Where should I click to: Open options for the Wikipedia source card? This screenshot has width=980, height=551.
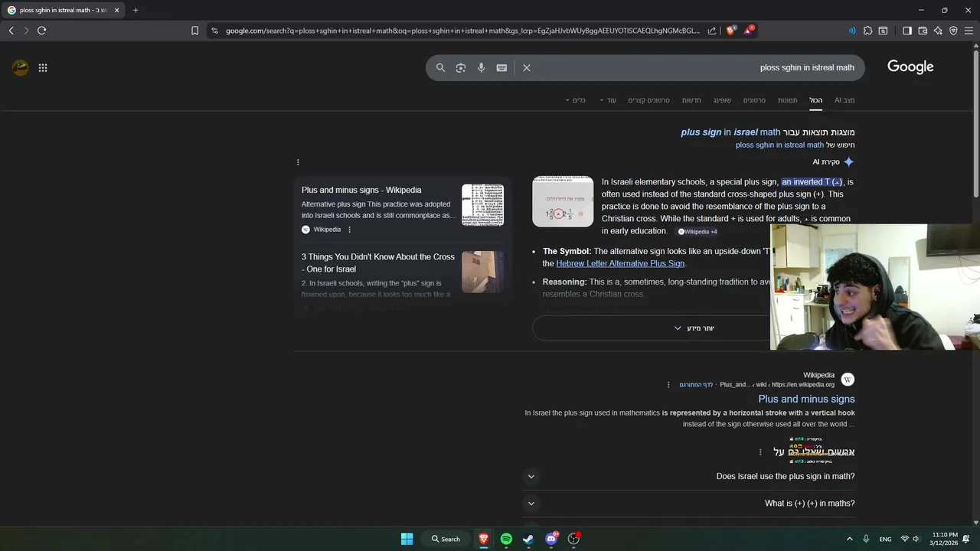pyautogui.click(x=350, y=230)
